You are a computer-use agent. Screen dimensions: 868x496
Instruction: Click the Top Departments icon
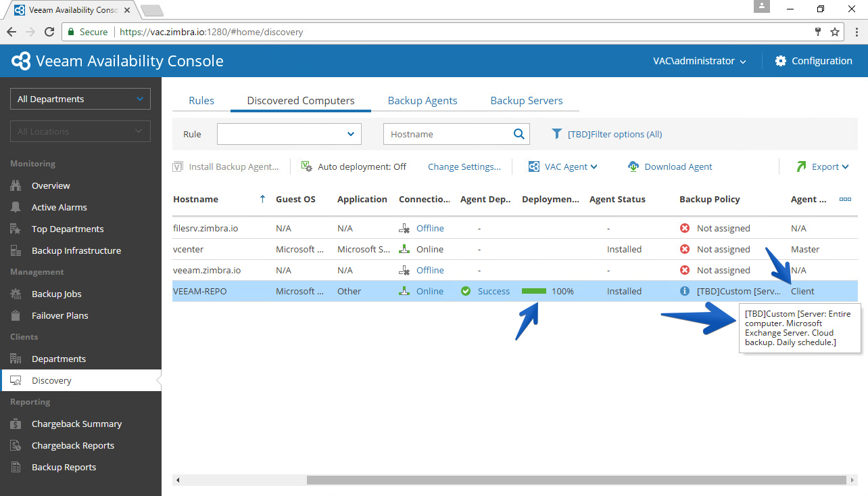16,229
